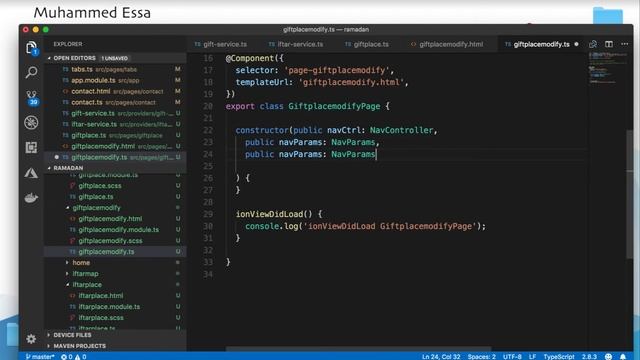This screenshot has height=360, width=640.
Task: Click TypeScript version 2.8.3 in status bar
Action: [589, 356]
